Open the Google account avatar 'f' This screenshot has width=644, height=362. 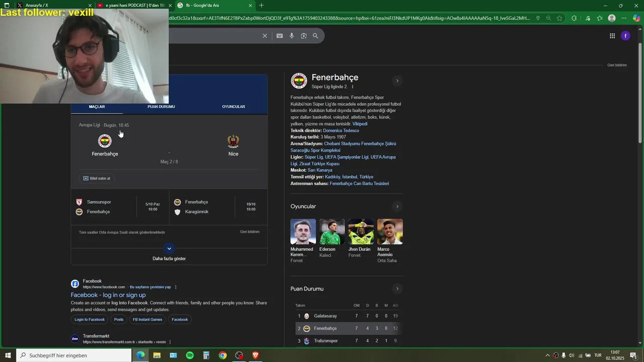pyautogui.click(x=625, y=36)
